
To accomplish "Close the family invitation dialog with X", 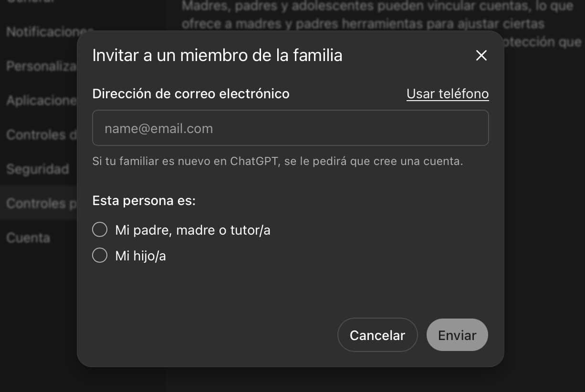I will pyautogui.click(x=481, y=56).
